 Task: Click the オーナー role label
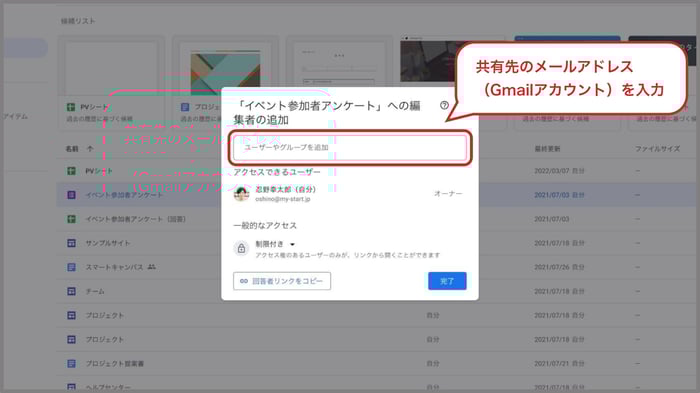(x=448, y=194)
